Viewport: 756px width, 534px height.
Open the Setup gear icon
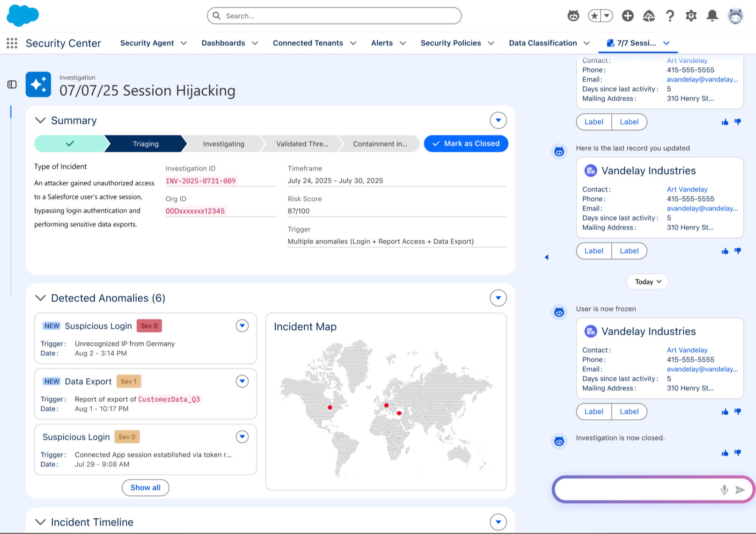pyautogui.click(x=691, y=16)
